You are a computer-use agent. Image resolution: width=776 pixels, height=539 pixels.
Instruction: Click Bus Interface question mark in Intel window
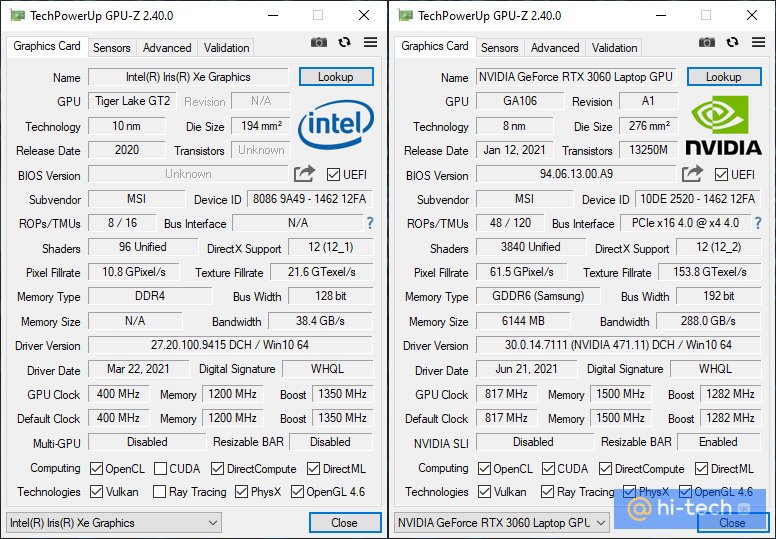370,223
